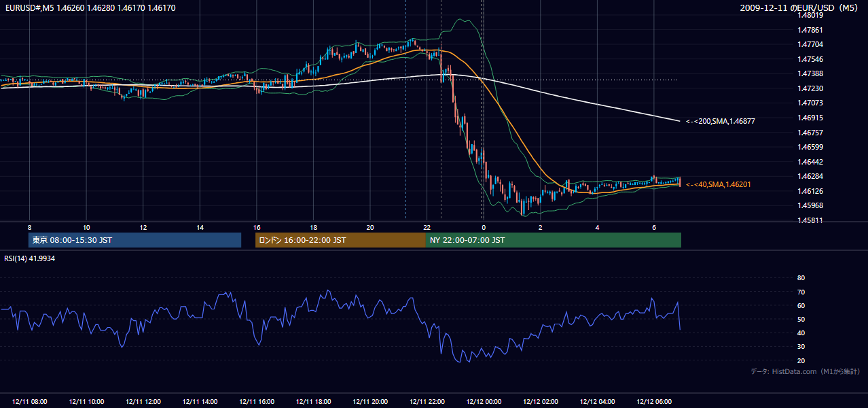The width and height of the screenshot is (868, 408).
Task: Click hour tick 4 under the price chart
Action: pyautogui.click(x=597, y=227)
